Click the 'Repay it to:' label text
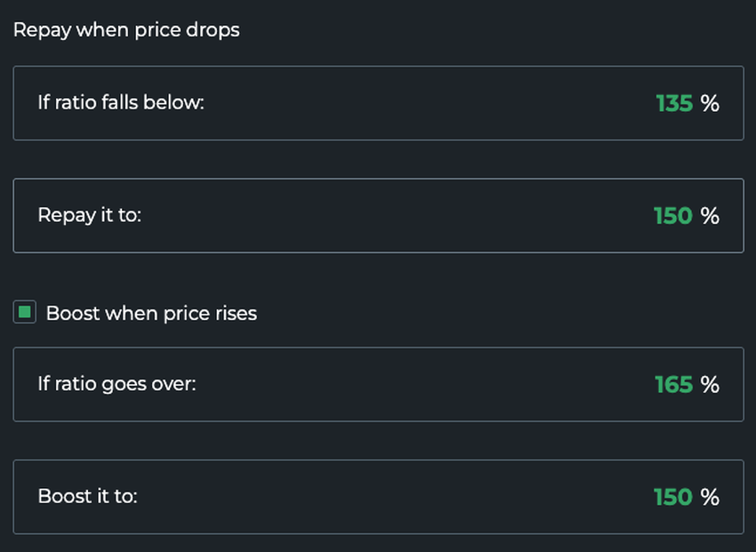The width and height of the screenshot is (756, 552). coord(89,216)
